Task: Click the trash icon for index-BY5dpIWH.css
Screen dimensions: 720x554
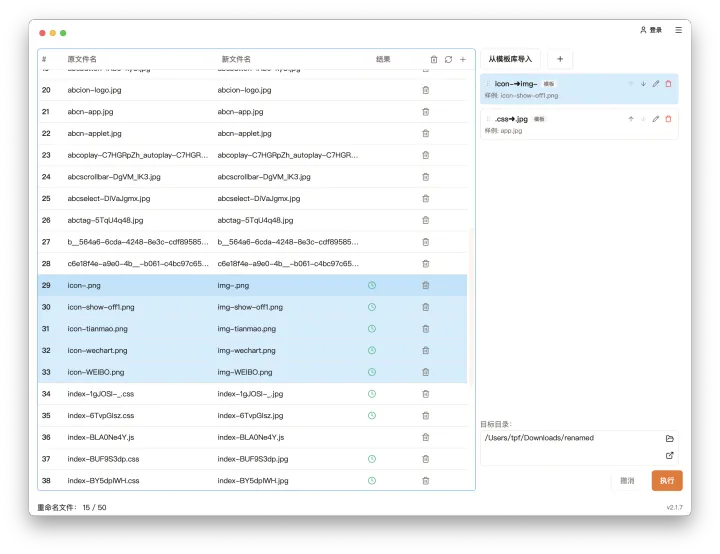Action: point(426,481)
